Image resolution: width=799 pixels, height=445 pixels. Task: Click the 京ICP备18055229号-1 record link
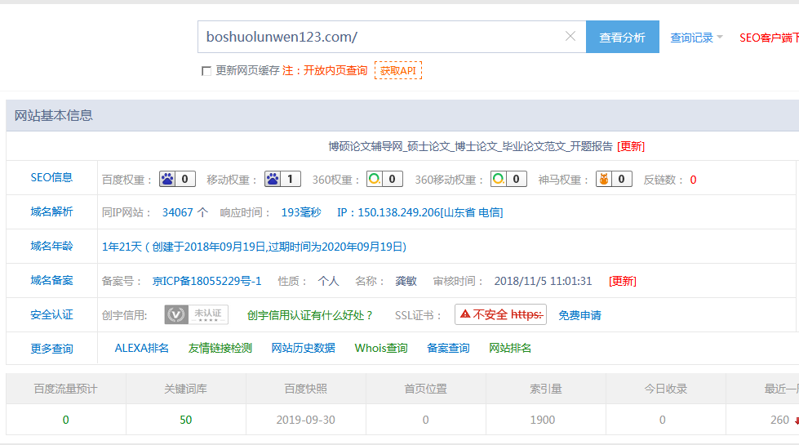[207, 281]
